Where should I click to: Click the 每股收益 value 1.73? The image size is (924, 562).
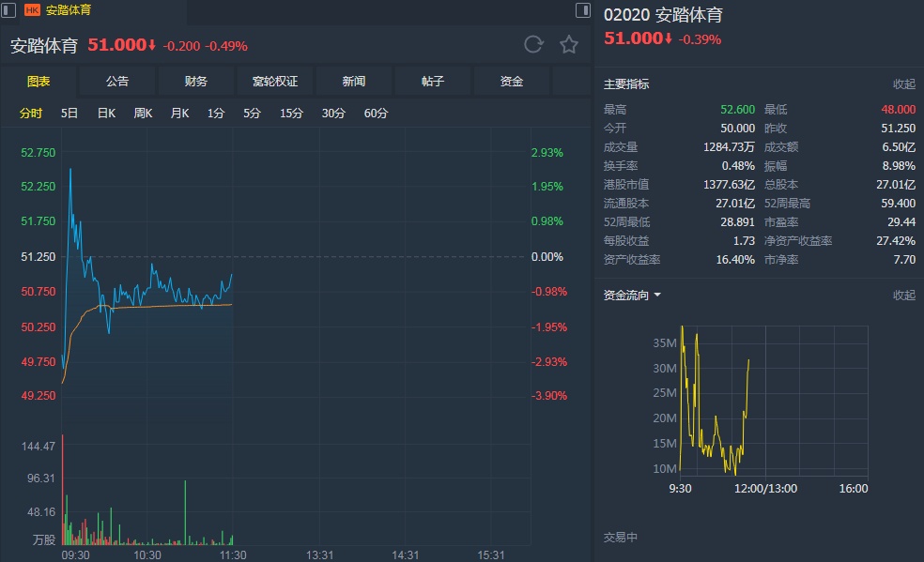coord(744,241)
